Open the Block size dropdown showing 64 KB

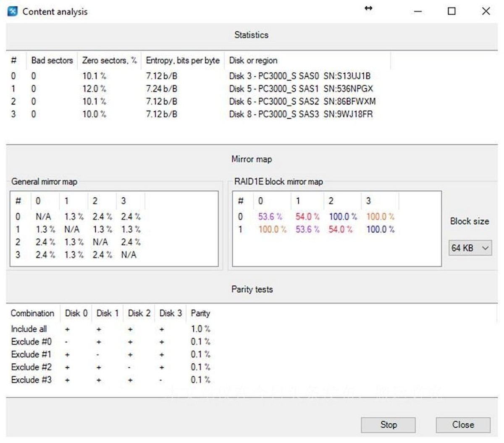click(x=470, y=248)
